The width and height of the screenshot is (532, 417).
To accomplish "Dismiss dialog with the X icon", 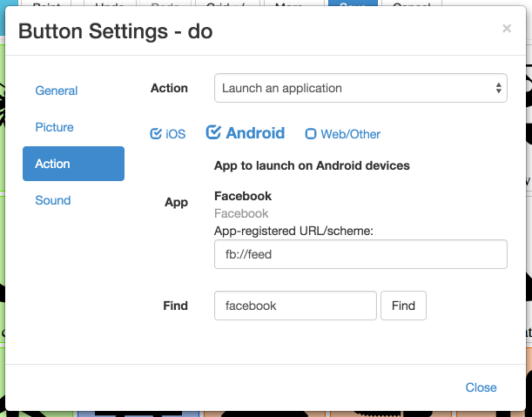I will (507, 29).
